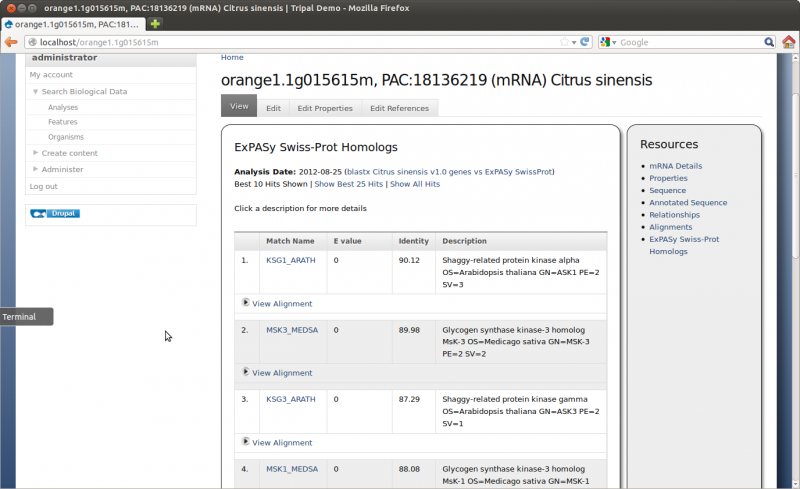Click the Shaggy-related protein kinase alpha description
Viewport: 800px width, 489px height.
tap(520, 272)
